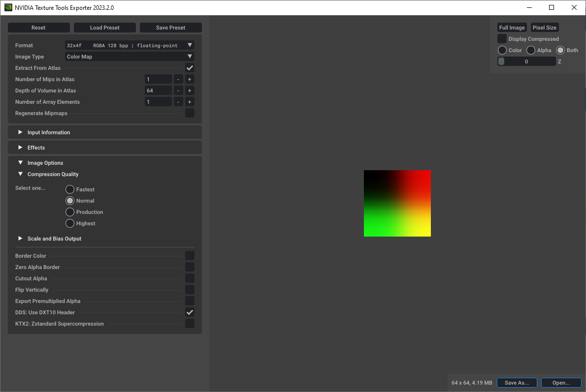Viewport: 586px width, 392px height.
Task: Click the Save As... button
Action: (x=517, y=383)
